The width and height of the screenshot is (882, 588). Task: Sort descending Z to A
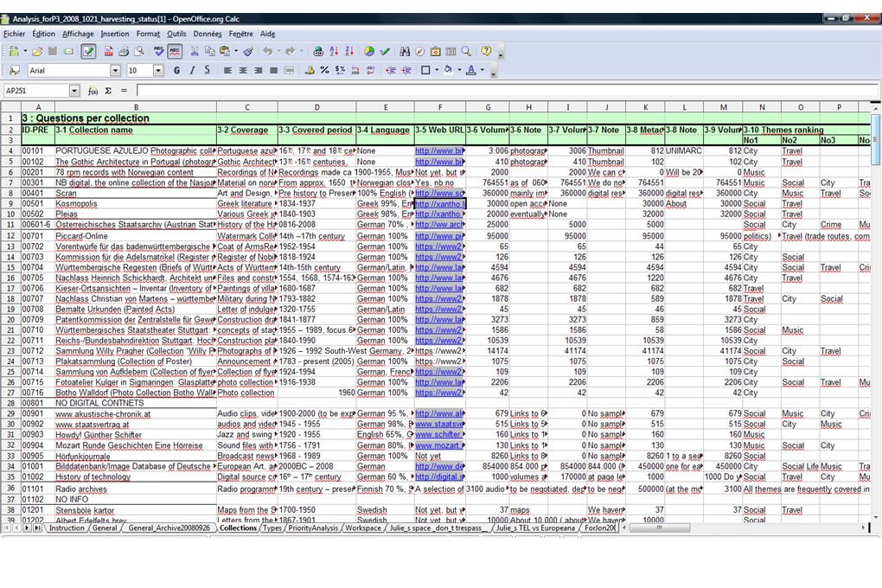pos(348,52)
